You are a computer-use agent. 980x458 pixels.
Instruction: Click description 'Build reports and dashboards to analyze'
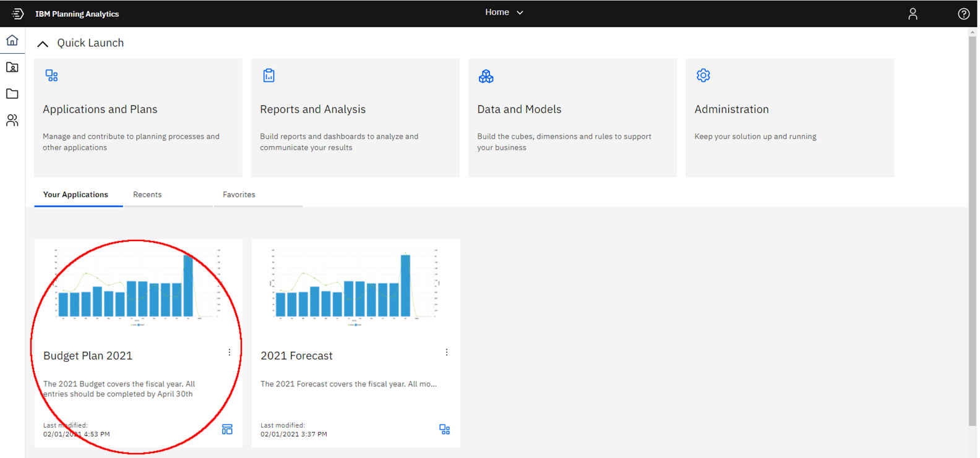(x=339, y=142)
